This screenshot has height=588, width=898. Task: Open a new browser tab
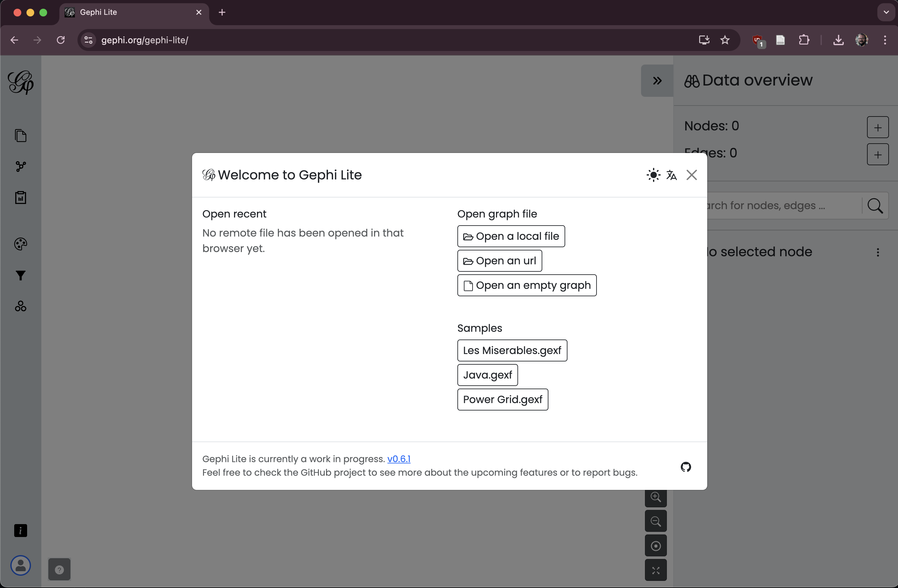(222, 13)
